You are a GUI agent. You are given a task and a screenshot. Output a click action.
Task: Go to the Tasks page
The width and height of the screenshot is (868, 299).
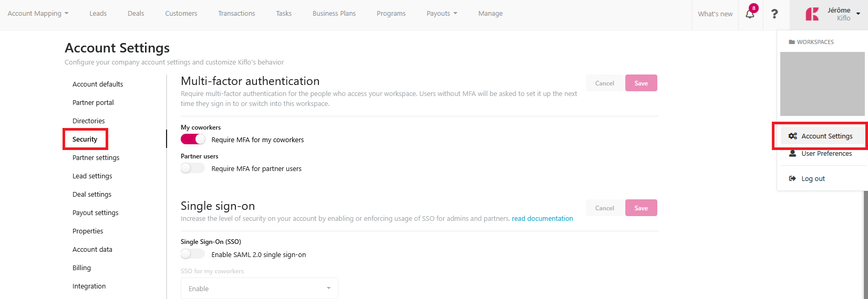284,13
